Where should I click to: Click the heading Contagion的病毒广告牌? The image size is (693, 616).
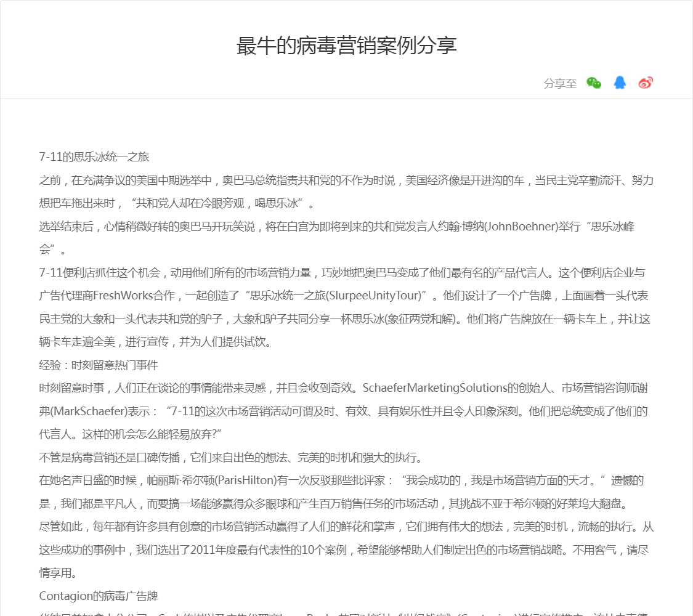point(99,596)
